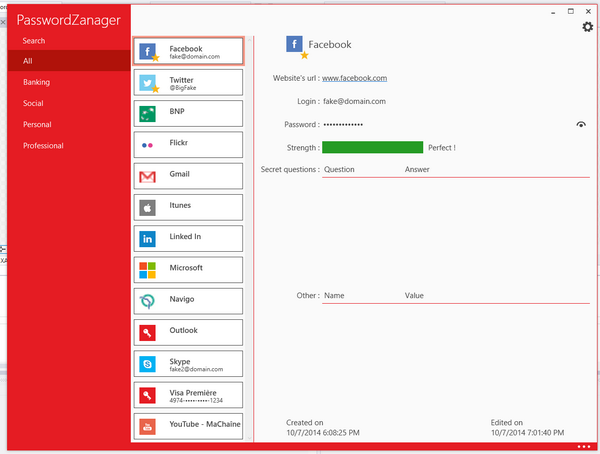Click the Linked In logo icon
This screenshot has width=600, height=454.
147,239
